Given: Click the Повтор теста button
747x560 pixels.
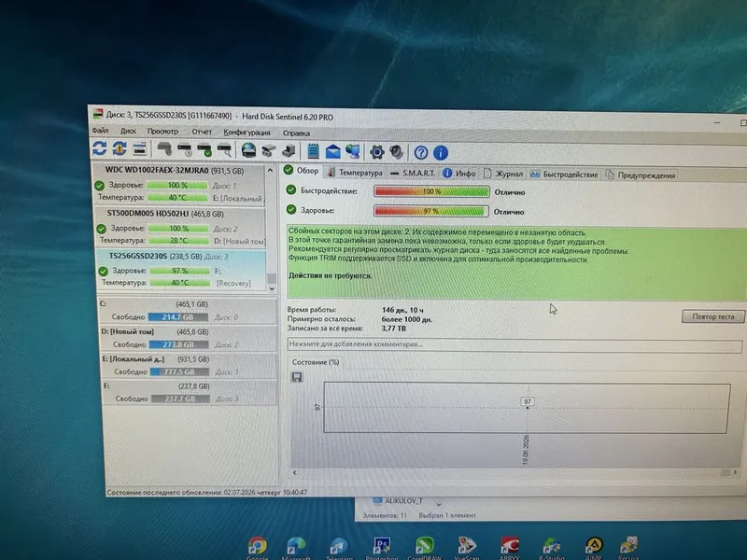Looking at the screenshot, I should click(x=712, y=316).
